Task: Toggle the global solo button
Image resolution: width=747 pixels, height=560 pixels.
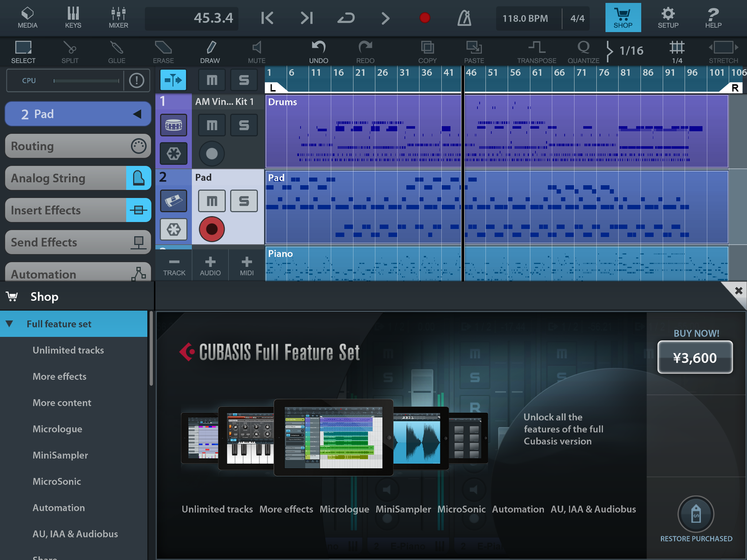Action: pyautogui.click(x=244, y=80)
